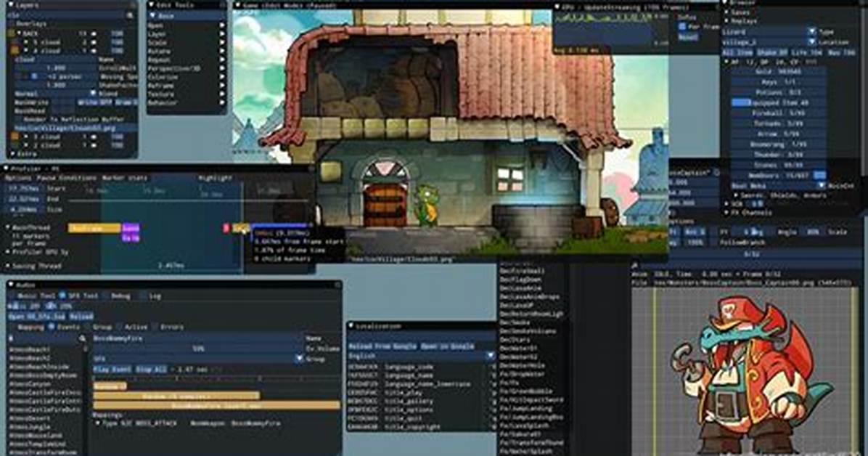Collapse the Profiler window triangle icon

[x=6, y=168]
